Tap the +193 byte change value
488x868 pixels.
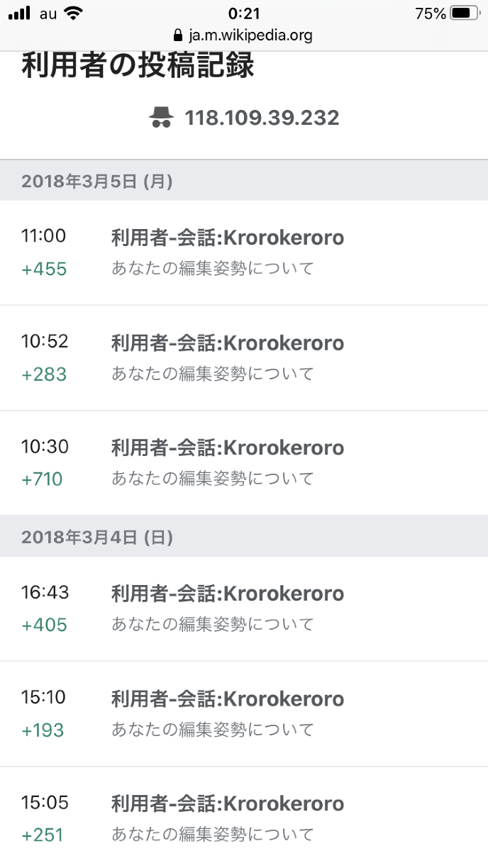tap(43, 730)
